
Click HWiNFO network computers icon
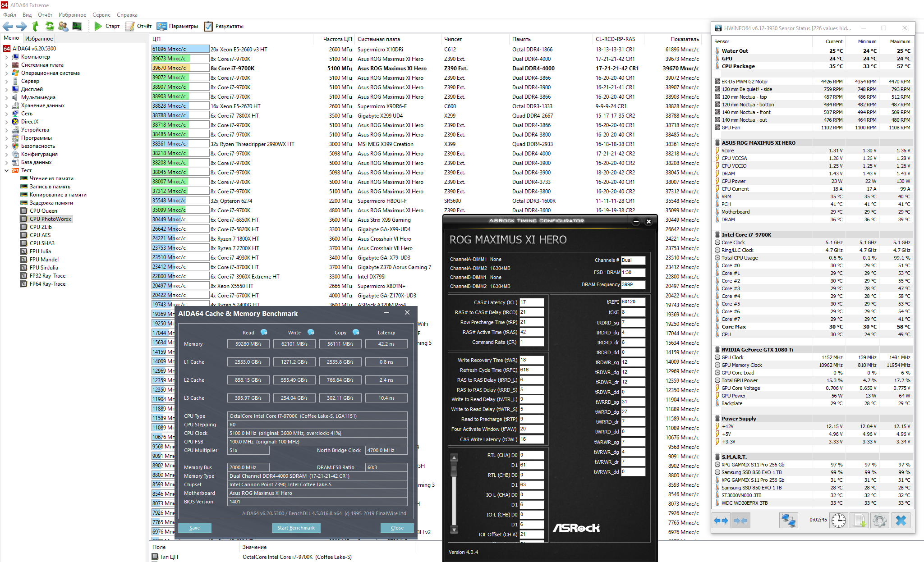(788, 521)
